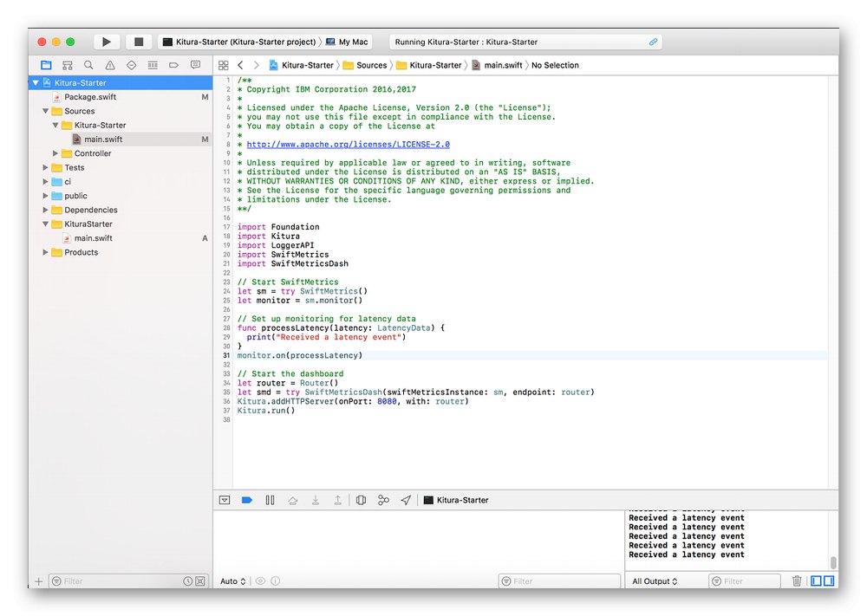Collapse the Sources folder
Viewport: 867px width, 616px height.
pos(45,111)
